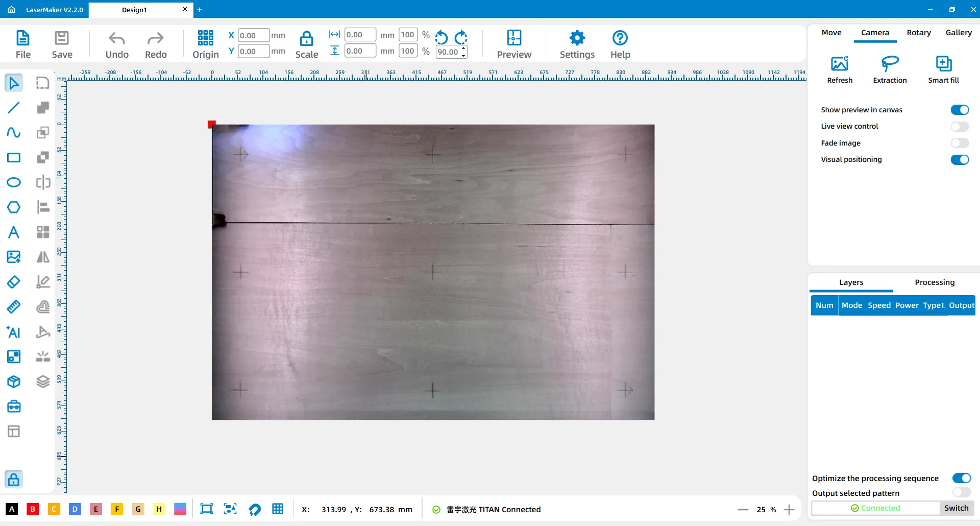Disable Show preview in canvas
The width and height of the screenshot is (980, 526).
[x=960, y=110]
